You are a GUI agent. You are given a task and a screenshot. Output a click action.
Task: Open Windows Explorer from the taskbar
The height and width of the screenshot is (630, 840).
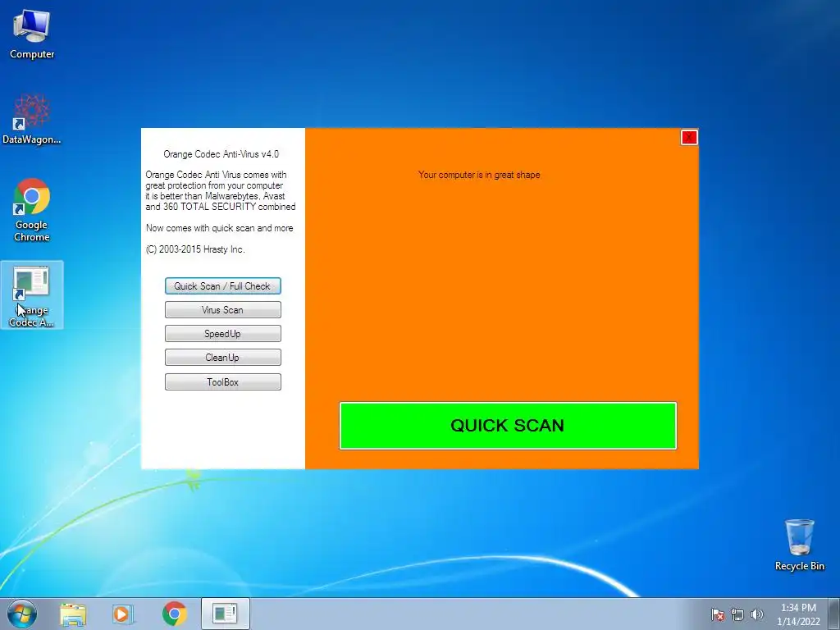73,614
